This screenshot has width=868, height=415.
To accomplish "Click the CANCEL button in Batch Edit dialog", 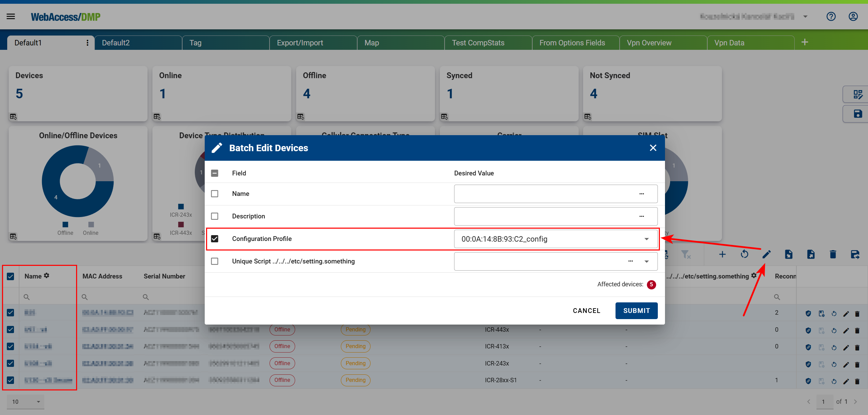I will (586, 311).
